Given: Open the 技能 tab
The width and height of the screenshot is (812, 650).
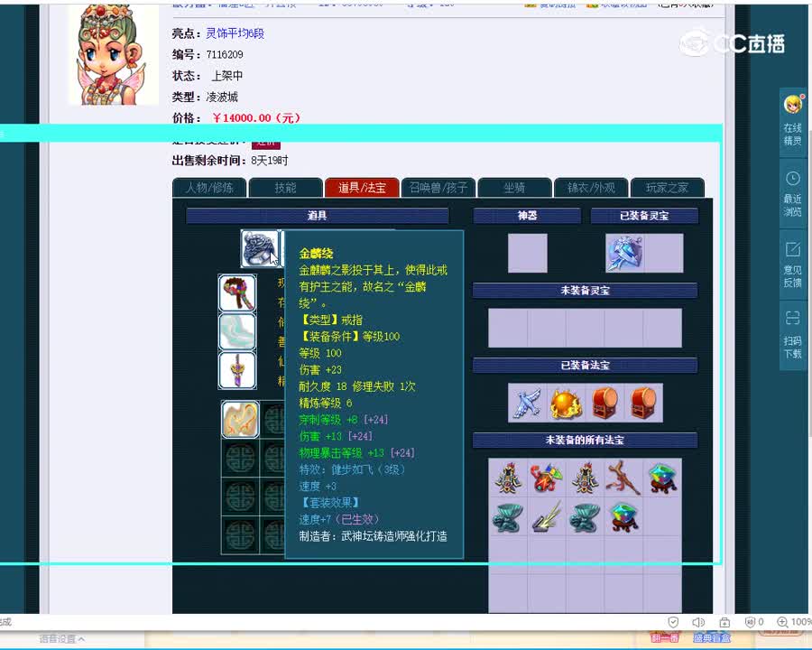Looking at the screenshot, I should click(x=285, y=188).
